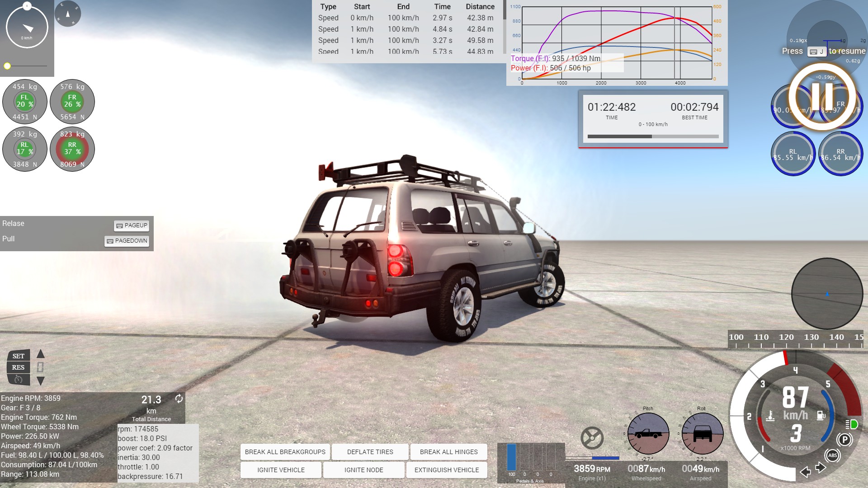This screenshot has height=488, width=868.
Task: Click the RES cruise control button
Action: [x=19, y=367]
